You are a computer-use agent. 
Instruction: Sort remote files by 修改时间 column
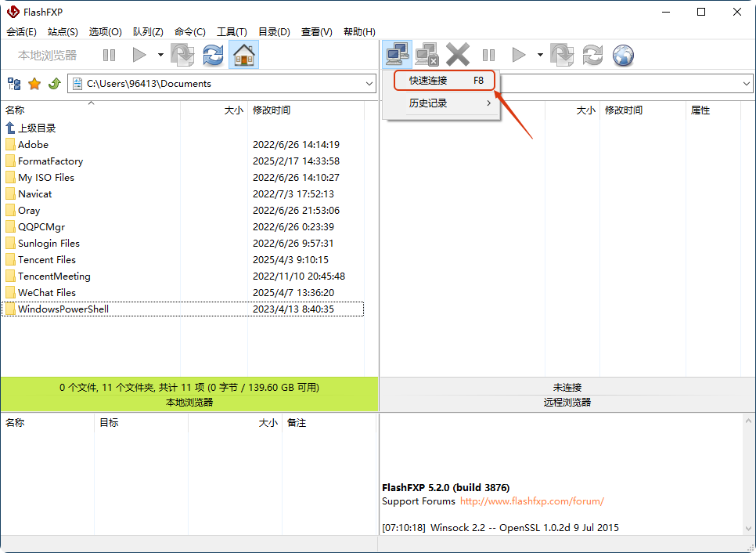(643, 110)
